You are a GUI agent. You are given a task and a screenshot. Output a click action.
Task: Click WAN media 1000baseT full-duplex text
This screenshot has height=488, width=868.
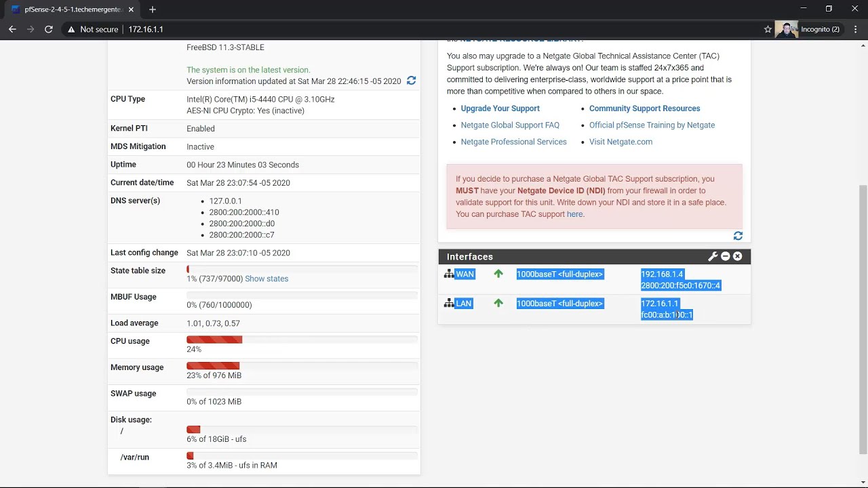pyautogui.click(x=559, y=274)
